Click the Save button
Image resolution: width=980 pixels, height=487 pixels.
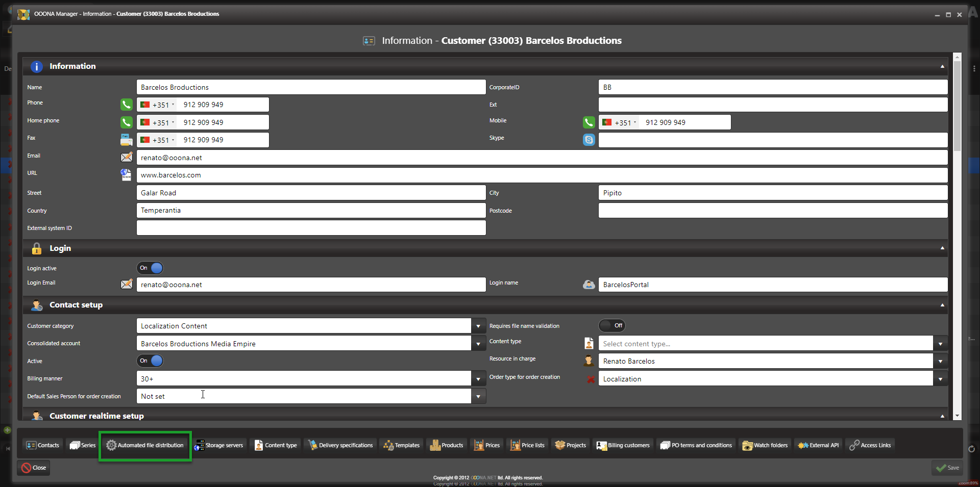tap(948, 468)
